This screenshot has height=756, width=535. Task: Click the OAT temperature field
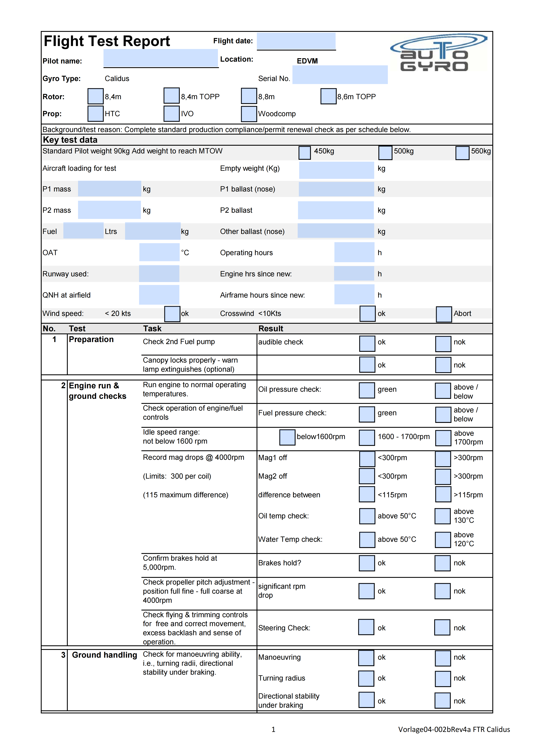coord(159,252)
